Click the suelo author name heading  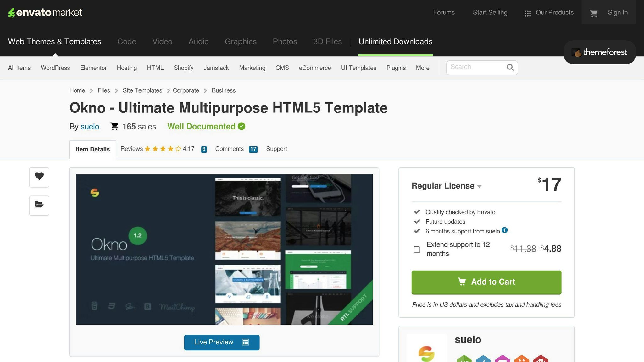pos(468,340)
